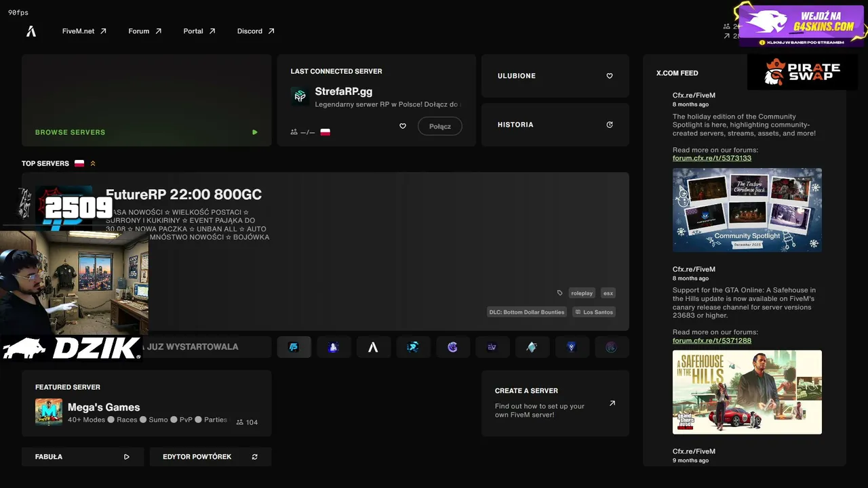Screen dimensions: 868x488
Task: Open Edytor Powtórek replay editor
Action: click(210, 457)
